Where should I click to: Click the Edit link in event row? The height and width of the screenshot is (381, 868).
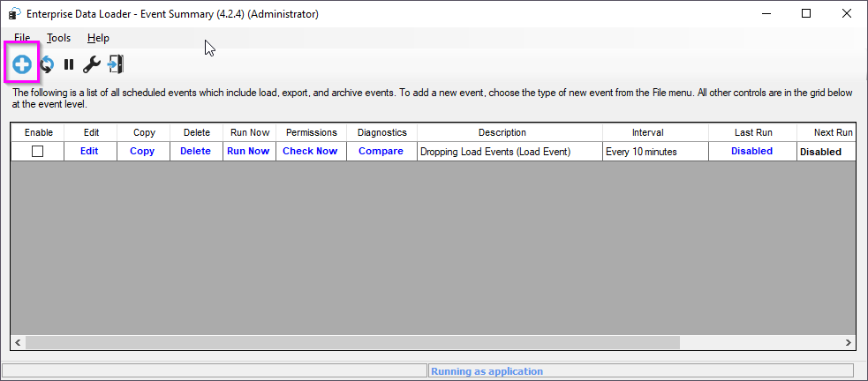coord(89,152)
